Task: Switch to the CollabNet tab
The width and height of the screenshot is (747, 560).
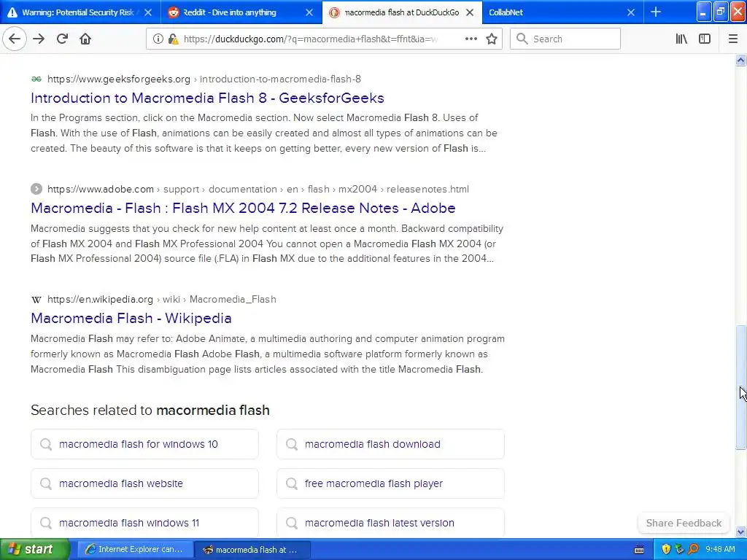Action: click(506, 12)
